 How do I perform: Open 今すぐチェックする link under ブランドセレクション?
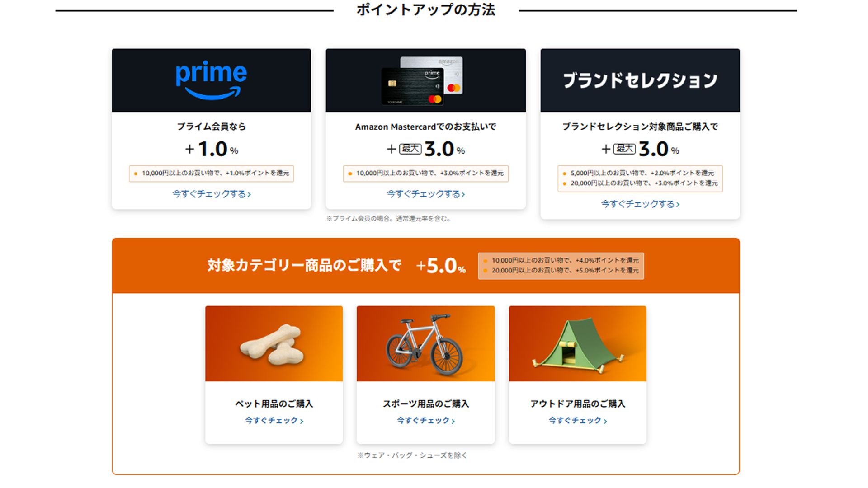(x=640, y=204)
